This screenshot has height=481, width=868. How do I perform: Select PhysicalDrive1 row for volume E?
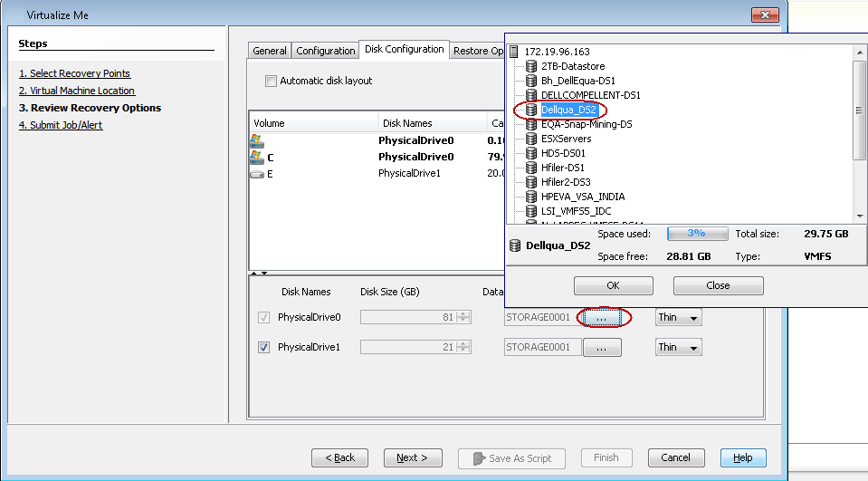[377, 174]
